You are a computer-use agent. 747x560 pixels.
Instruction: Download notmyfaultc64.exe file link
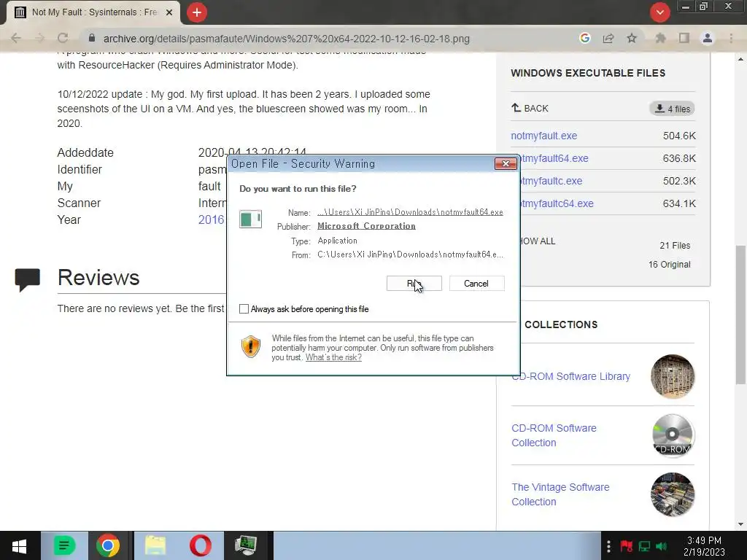[x=557, y=204]
